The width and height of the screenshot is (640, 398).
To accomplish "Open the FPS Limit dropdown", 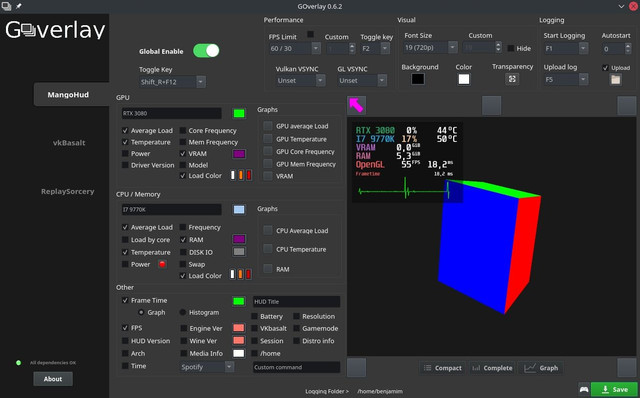I will [294, 48].
